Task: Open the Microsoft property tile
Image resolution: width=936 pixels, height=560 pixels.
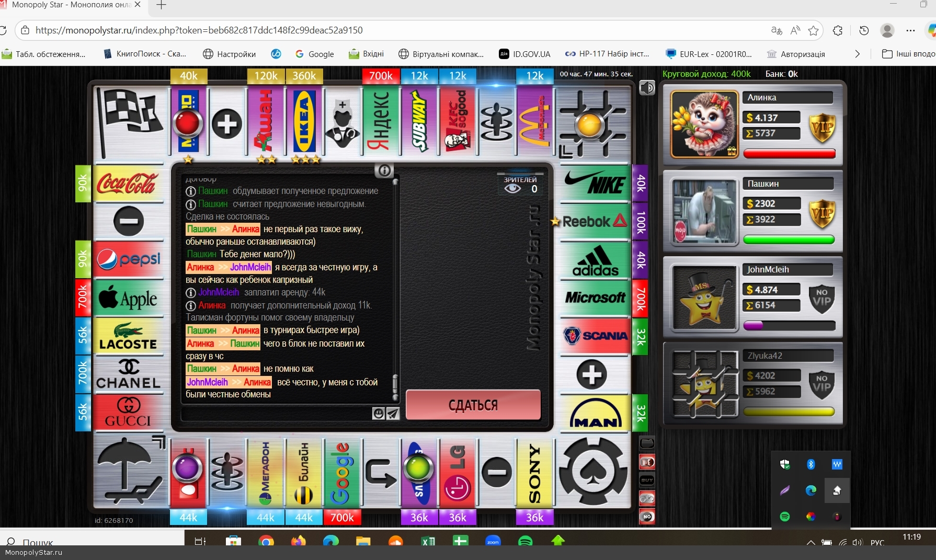Action: point(595,298)
